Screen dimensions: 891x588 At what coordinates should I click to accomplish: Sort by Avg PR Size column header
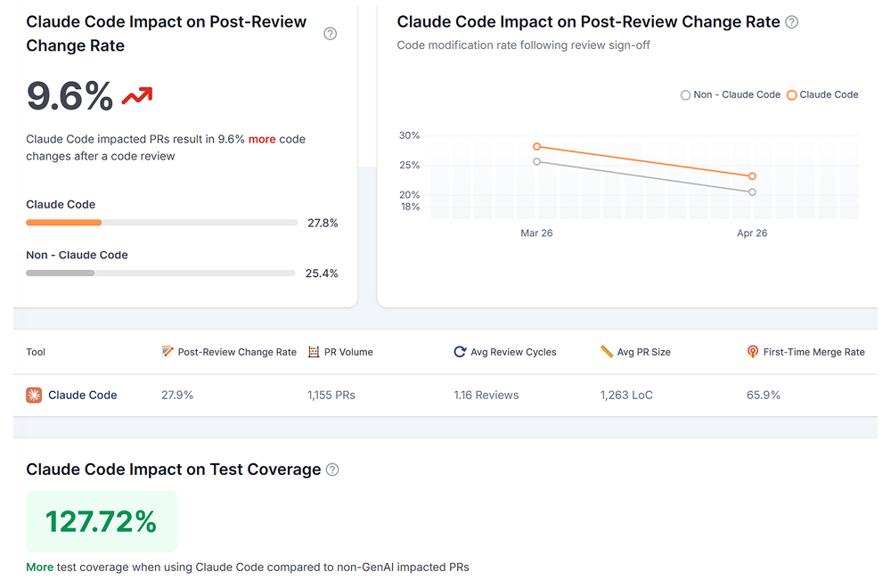coord(635,352)
